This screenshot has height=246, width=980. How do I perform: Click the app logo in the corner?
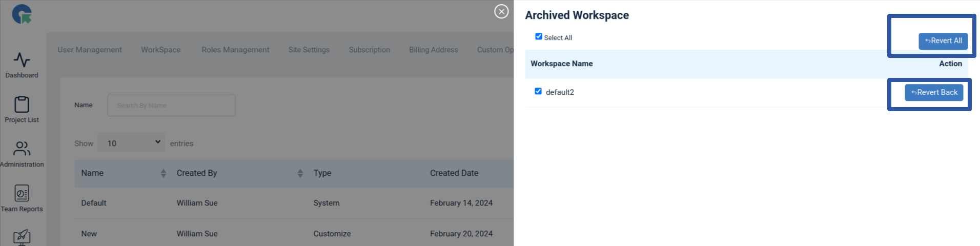[22, 14]
